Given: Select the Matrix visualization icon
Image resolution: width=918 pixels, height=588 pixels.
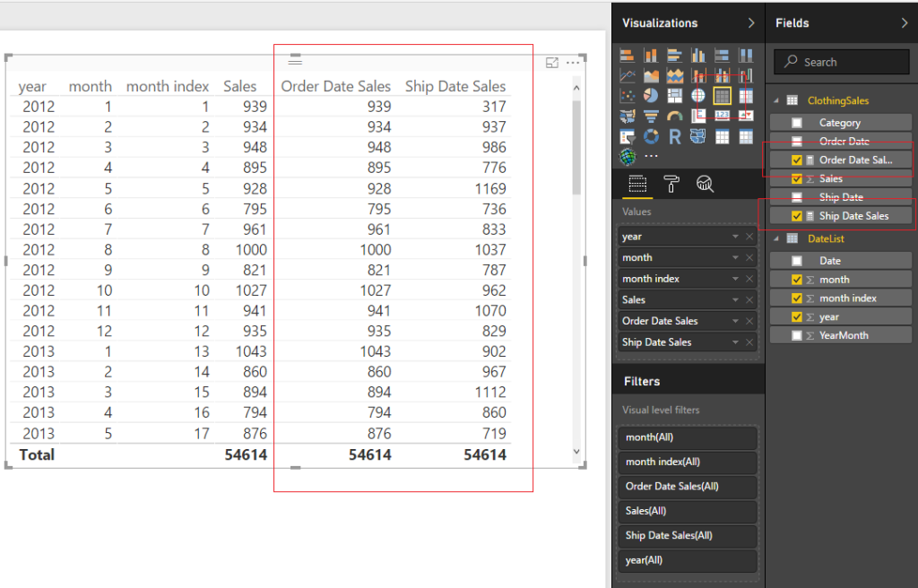Looking at the screenshot, I should coord(744,96).
